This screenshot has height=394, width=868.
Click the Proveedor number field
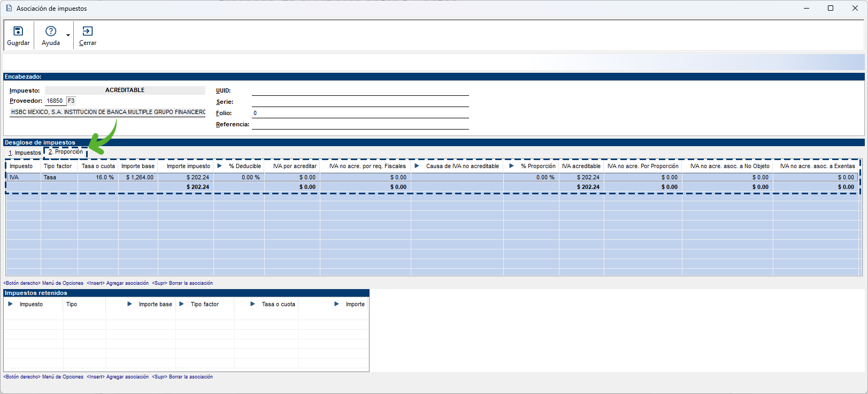tap(55, 101)
